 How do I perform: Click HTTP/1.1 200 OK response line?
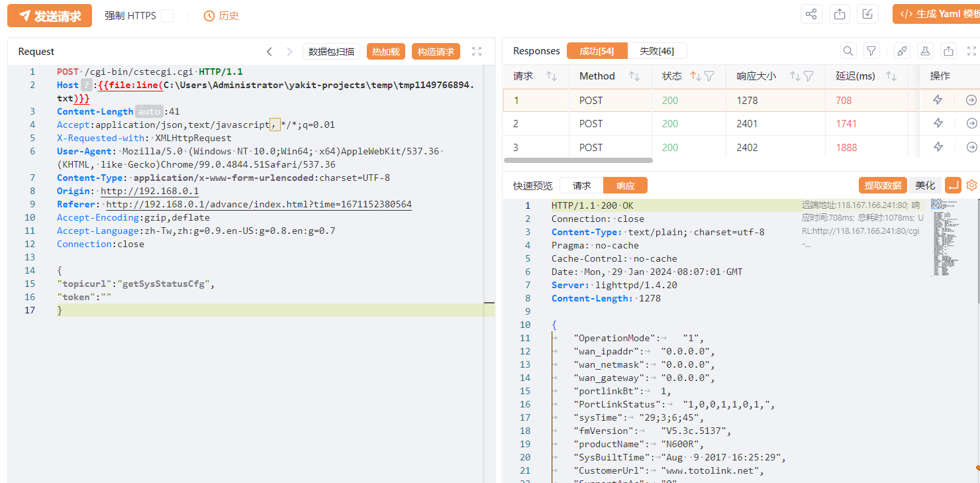pos(593,205)
